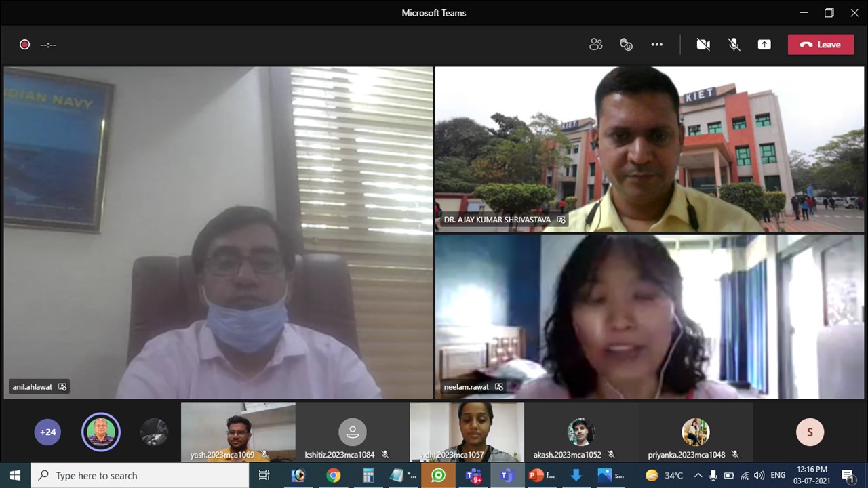
Task: Click Dr. Ajay Kumar Shrivastava name label
Action: (x=498, y=220)
